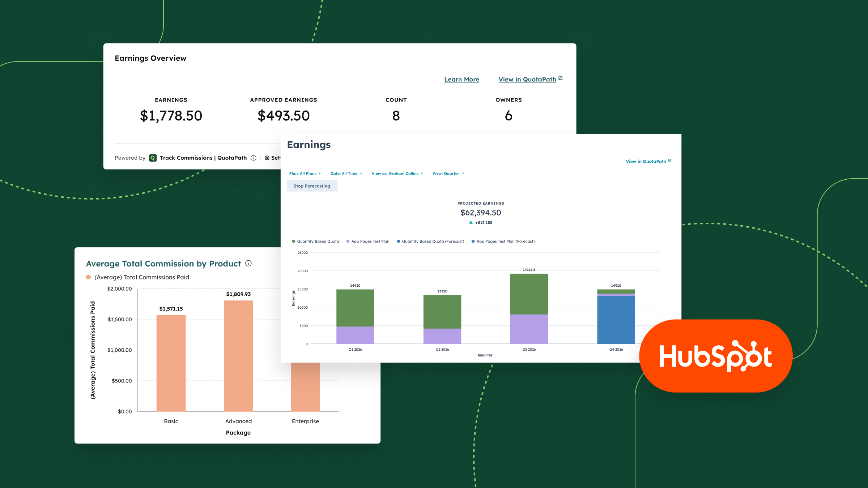
Task: Expand the Date: All Time dropdown
Action: coord(346,174)
